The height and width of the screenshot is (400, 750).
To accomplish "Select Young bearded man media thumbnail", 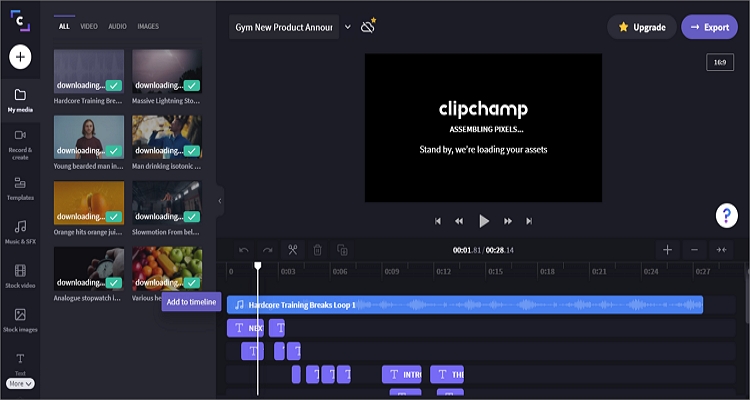I will click(x=88, y=137).
